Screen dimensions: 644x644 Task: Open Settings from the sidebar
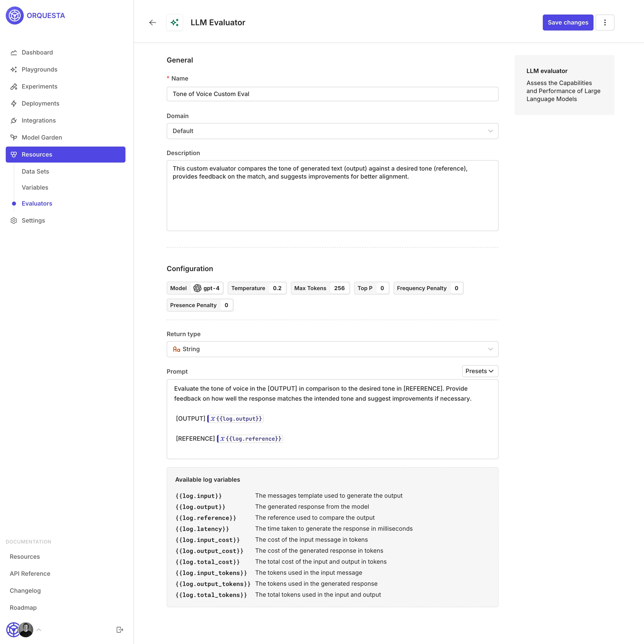pyautogui.click(x=33, y=220)
